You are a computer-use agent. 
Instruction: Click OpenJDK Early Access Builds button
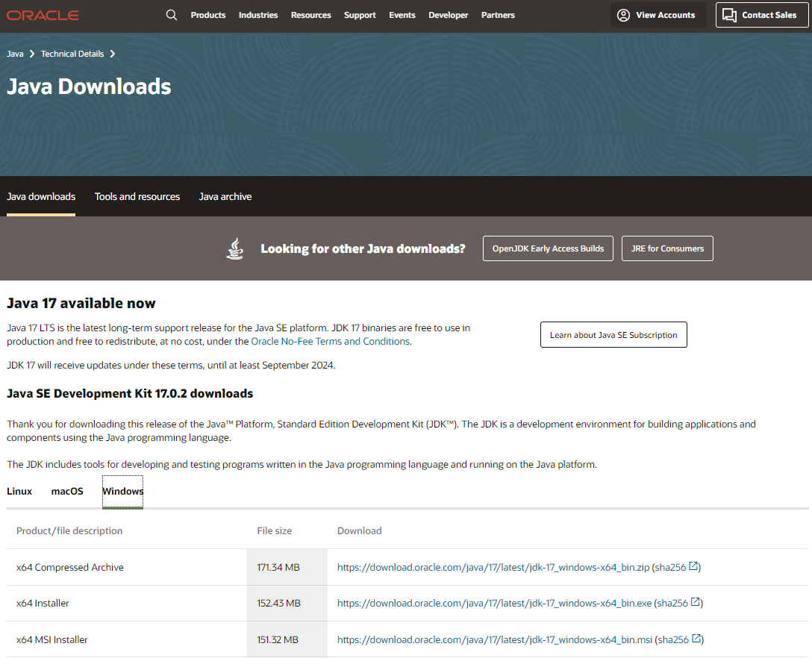point(548,248)
